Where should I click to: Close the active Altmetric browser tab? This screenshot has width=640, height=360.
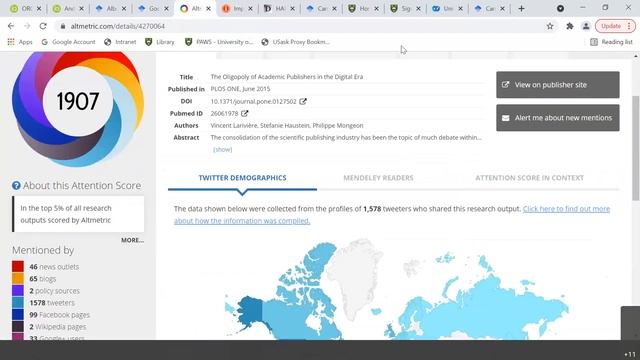[208, 9]
